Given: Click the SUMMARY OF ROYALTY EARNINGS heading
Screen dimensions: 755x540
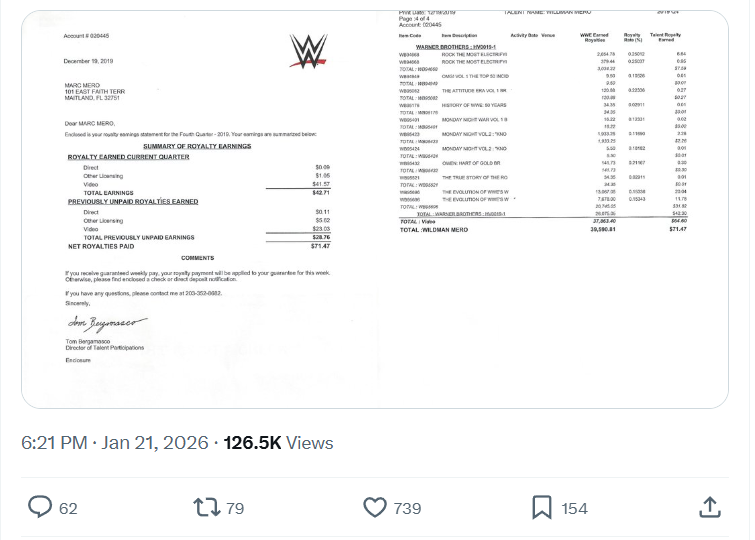Looking at the screenshot, I should click(197, 146).
